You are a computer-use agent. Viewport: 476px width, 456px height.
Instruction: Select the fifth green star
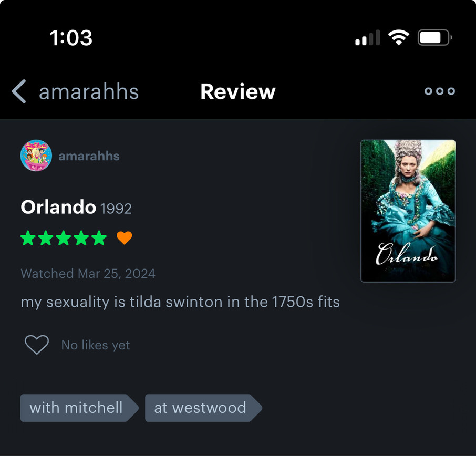pos(99,237)
